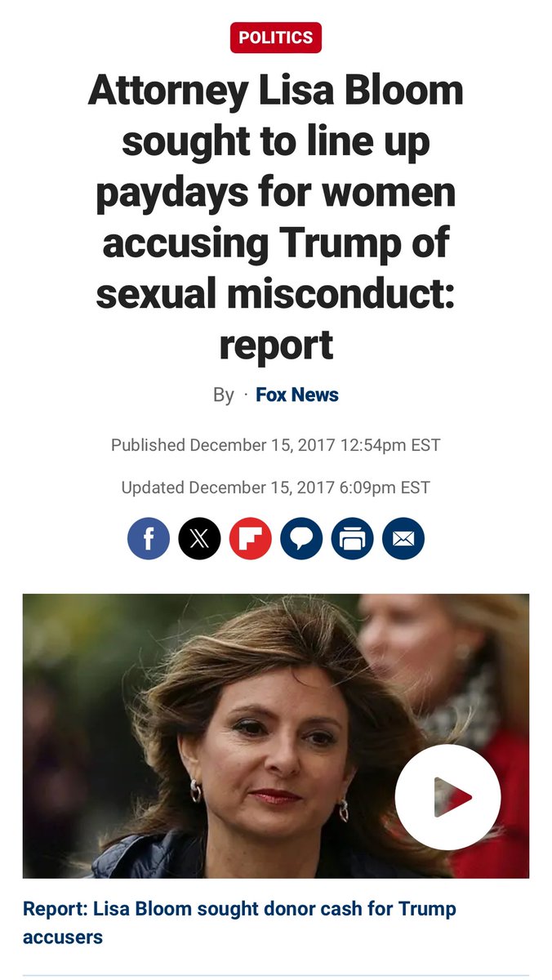Open the 'Report: Lisa Bloom sought donor cash' caption link
552x980 pixels.
pos(238,908)
